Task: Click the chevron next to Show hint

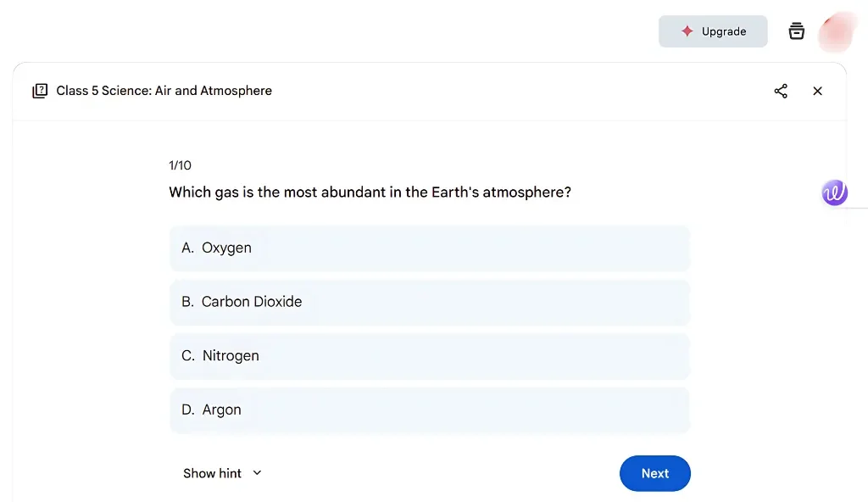Action: 258,473
